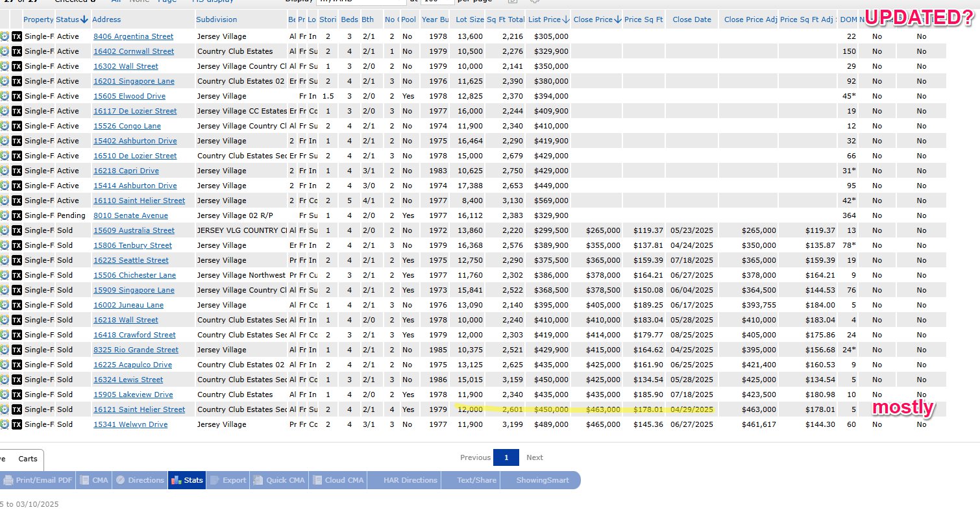Sort by the Subdivision column header
This screenshot has height=510, width=980.
tap(217, 19)
